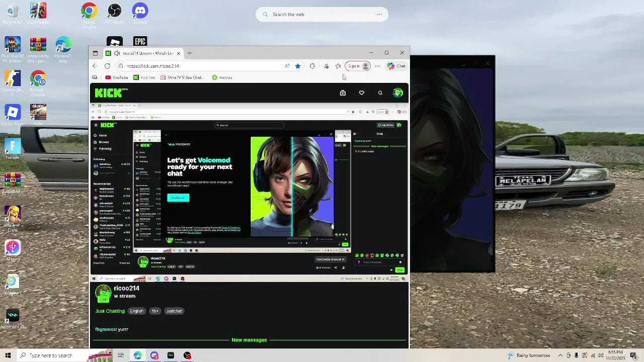The width and height of the screenshot is (644, 362).
Task: Open search widget options ellipsis
Action: point(379,15)
